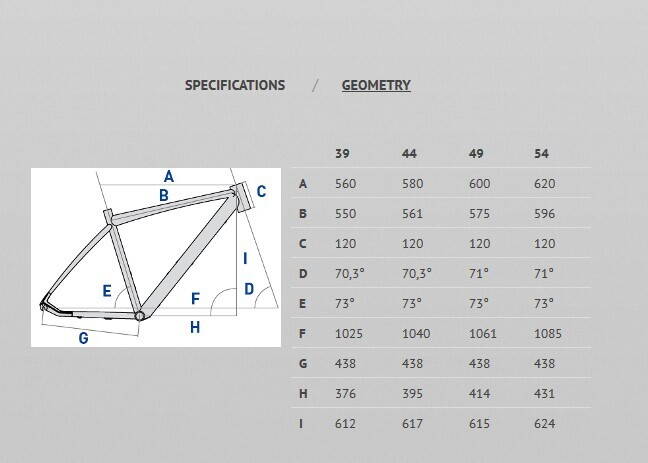Click the bike frame geometry diagram
Viewport: 648px width, 463px height.
[x=155, y=257]
